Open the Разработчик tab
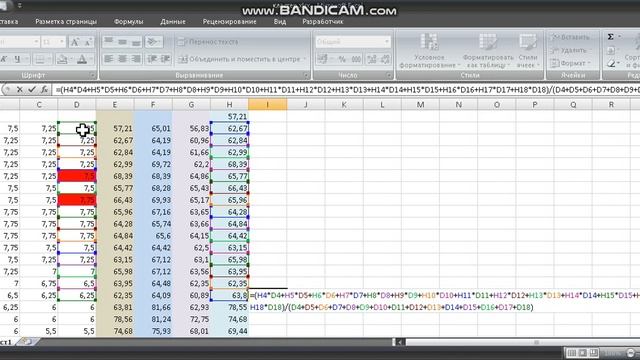Image resolution: width=640 pixels, height=360 pixels. [322, 22]
